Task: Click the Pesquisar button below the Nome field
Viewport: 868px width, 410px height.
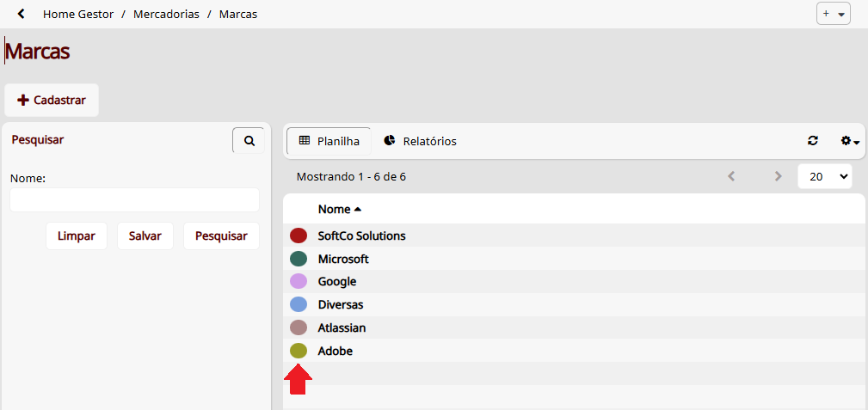Action: (x=221, y=236)
